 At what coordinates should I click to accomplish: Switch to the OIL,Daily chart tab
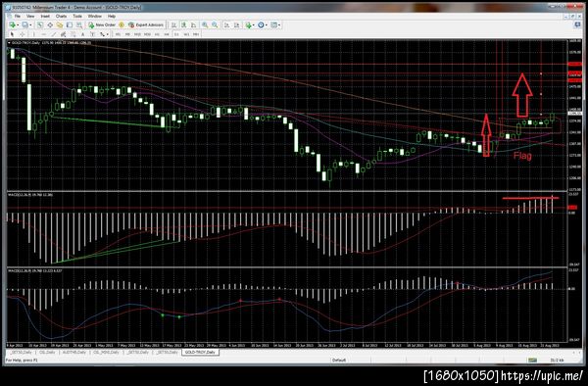[47, 353]
